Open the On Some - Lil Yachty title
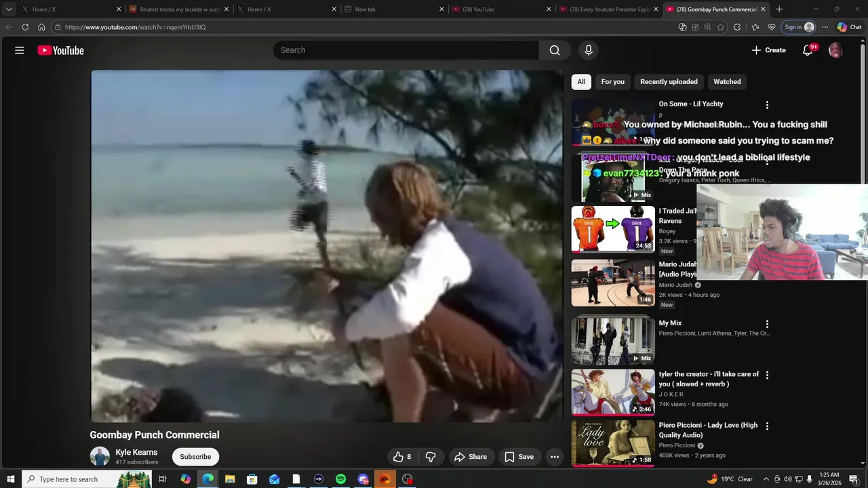Viewport: 868px width, 488px height. [691, 104]
